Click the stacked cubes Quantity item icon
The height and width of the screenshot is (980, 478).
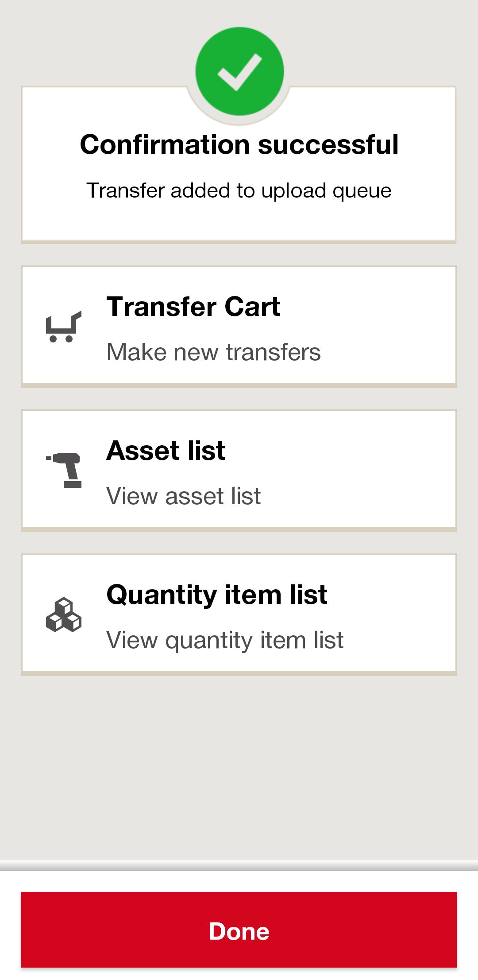click(x=64, y=614)
